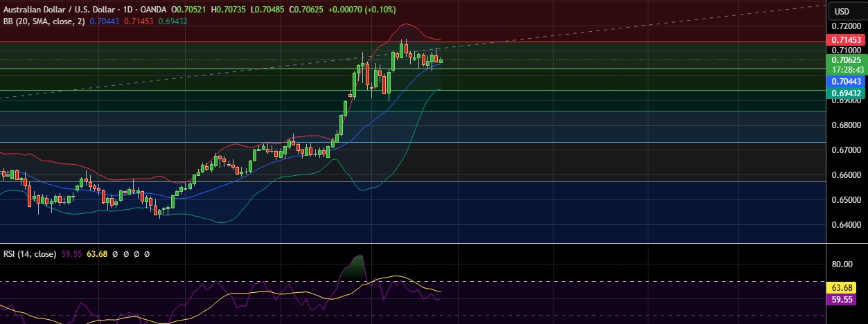
Task: Click the 80.00 level on RSI axis
Action: pos(842,264)
